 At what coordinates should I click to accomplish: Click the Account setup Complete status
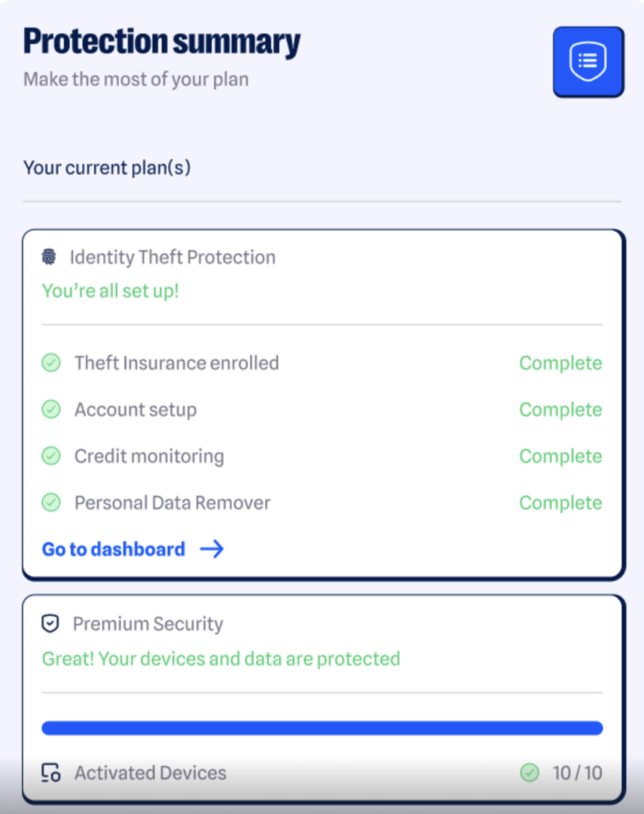[x=560, y=409]
